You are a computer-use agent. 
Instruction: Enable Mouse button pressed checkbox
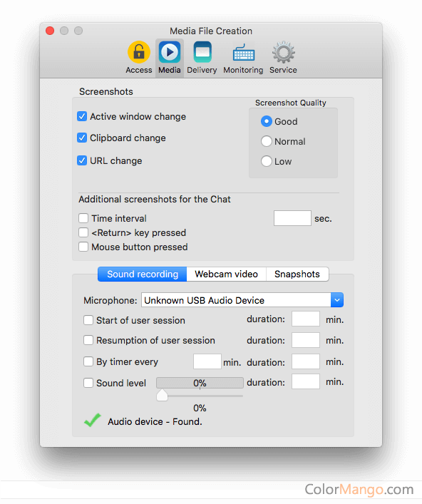point(83,247)
